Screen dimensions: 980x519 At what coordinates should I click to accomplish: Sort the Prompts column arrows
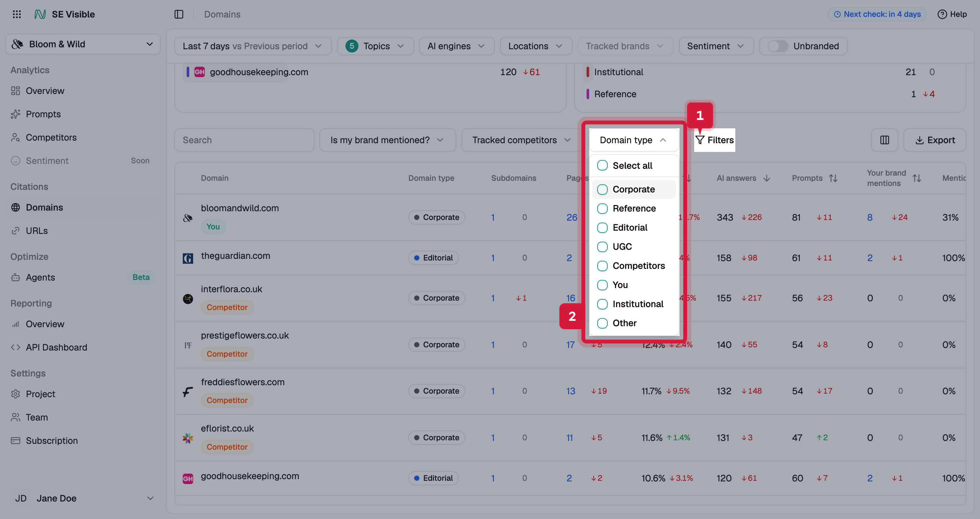point(833,178)
